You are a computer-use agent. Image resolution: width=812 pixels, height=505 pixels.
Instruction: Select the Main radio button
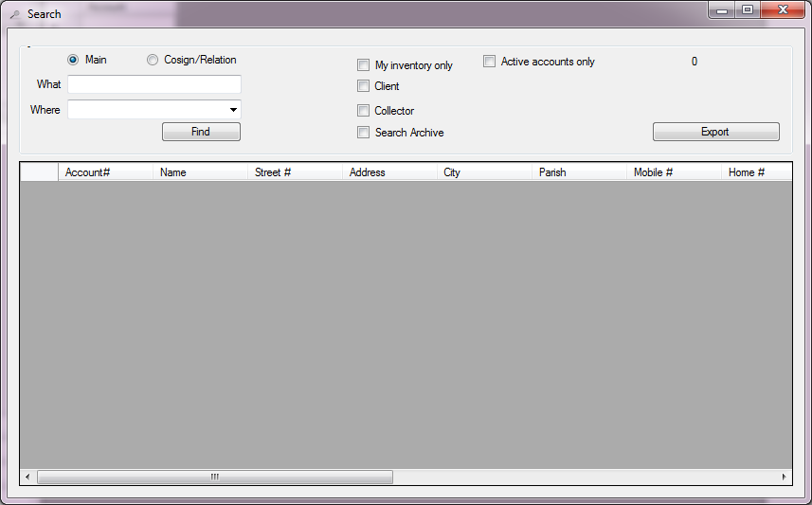(x=73, y=60)
